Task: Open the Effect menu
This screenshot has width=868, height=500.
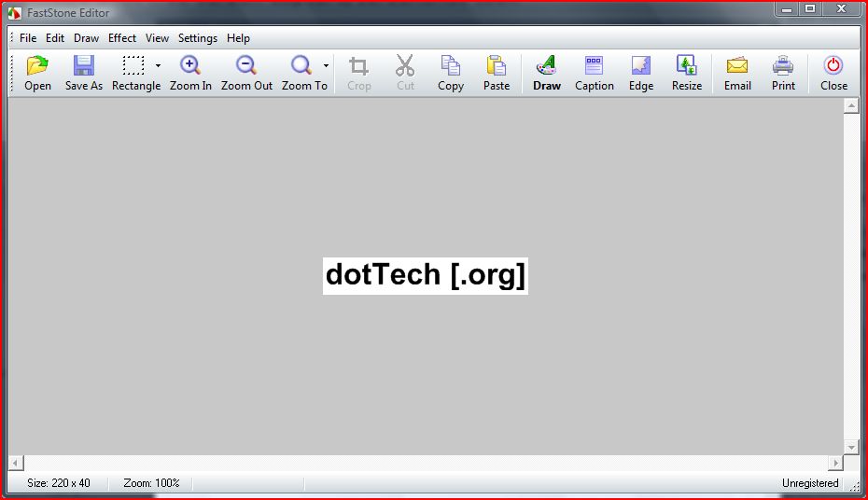Action: [x=122, y=38]
